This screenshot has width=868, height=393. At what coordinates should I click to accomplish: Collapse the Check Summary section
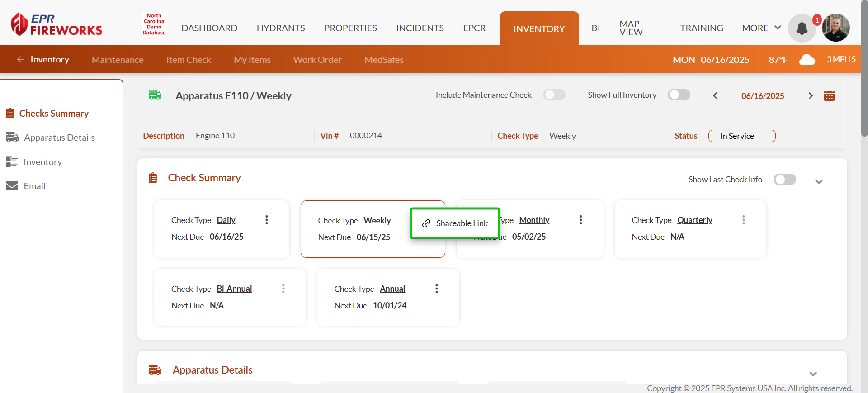click(819, 182)
